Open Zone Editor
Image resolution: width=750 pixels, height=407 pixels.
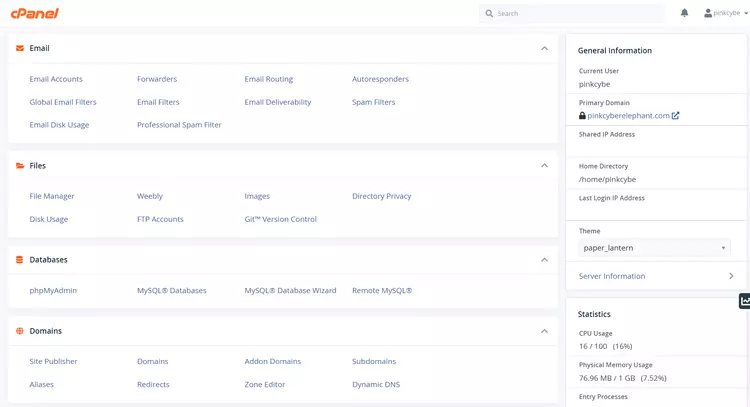[265, 384]
